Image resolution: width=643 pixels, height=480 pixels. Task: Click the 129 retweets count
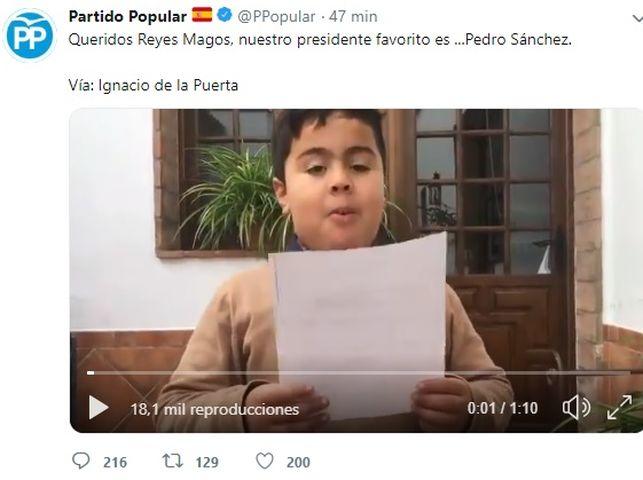207,462
